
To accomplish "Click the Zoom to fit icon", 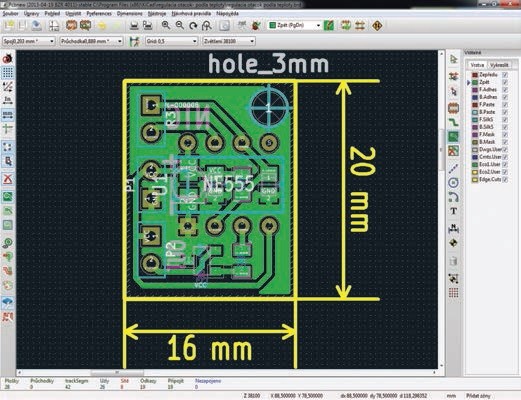I will tap(207, 26).
